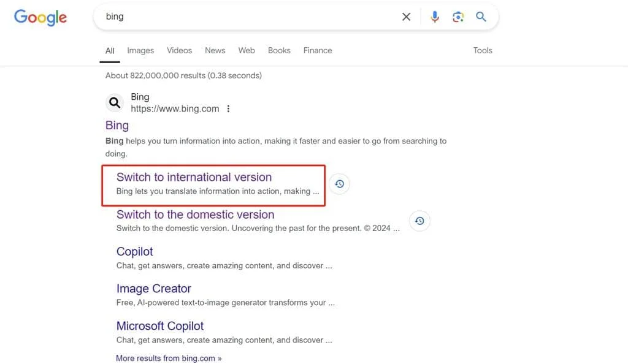628x364 pixels.
Task: Open Google Lens image search icon
Action: (x=458, y=17)
